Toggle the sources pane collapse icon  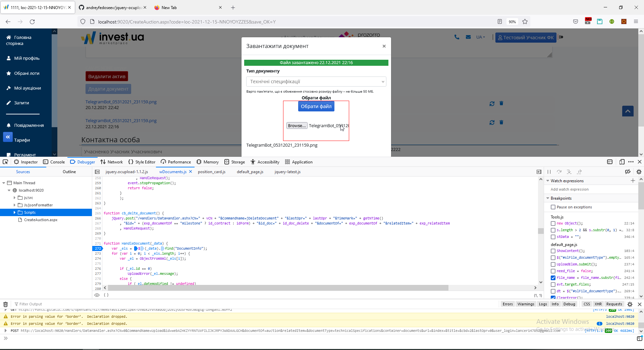97,172
